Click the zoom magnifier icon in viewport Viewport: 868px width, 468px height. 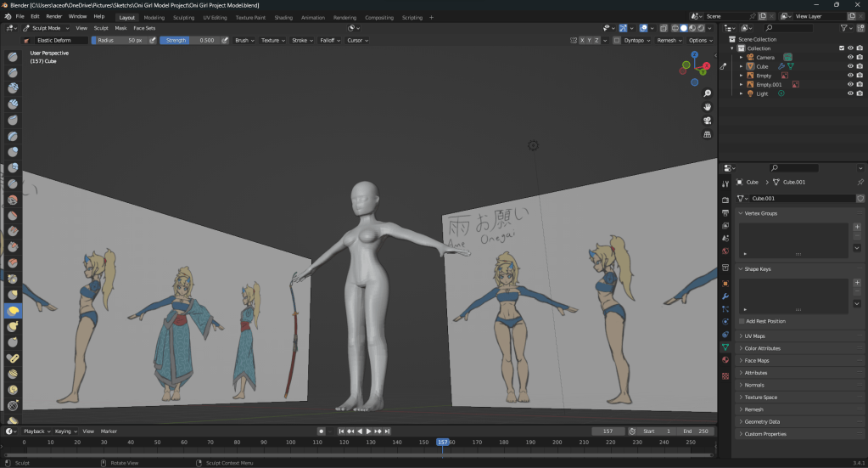click(x=708, y=93)
